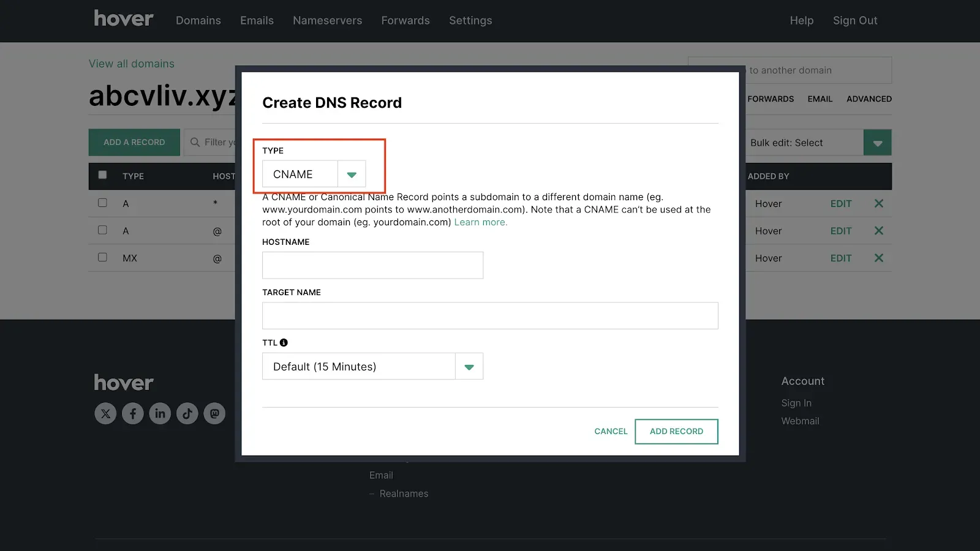Image resolution: width=980 pixels, height=551 pixels.
Task: Check the @ A record checkbox
Action: (102, 230)
